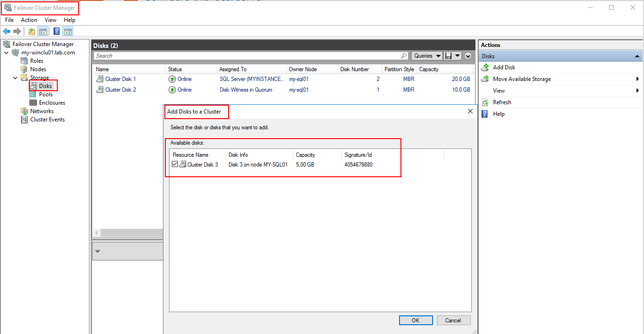Click the my-winclu01.lab.com cluster icon

15,53
